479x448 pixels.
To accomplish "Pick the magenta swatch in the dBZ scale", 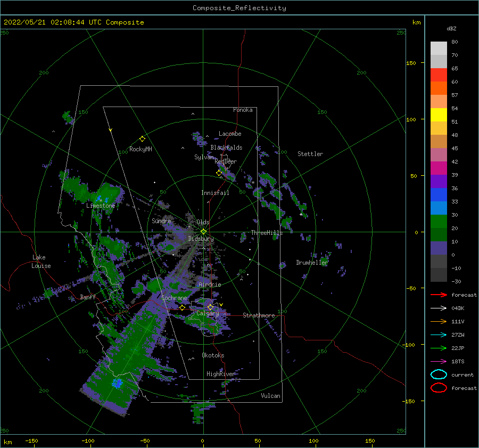I will (439, 168).
